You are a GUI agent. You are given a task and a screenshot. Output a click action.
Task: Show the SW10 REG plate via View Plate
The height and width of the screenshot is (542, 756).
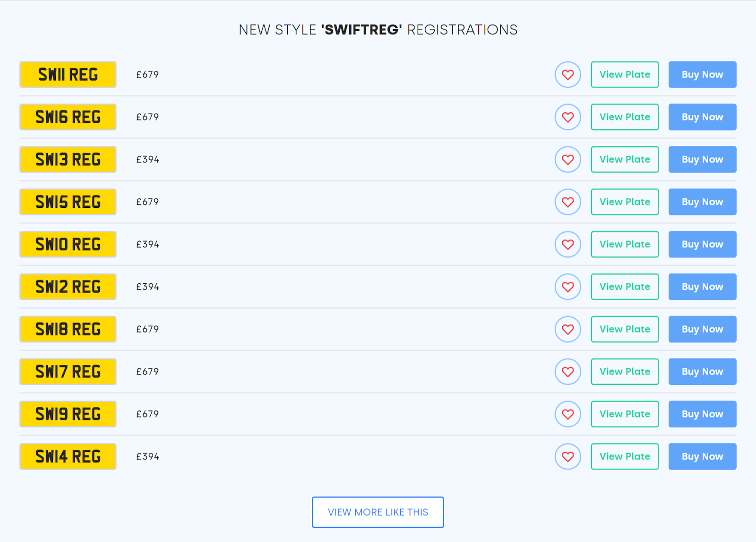(x=625, y=245)
